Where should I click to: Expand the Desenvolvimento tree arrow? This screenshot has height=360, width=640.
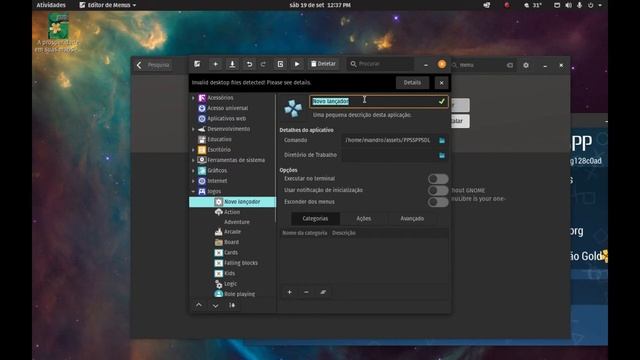coord(193,129)
